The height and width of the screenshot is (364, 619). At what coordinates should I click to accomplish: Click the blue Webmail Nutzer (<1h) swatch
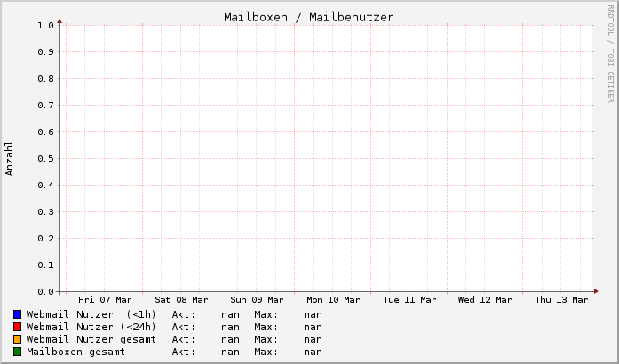click(x=18, y=314)
